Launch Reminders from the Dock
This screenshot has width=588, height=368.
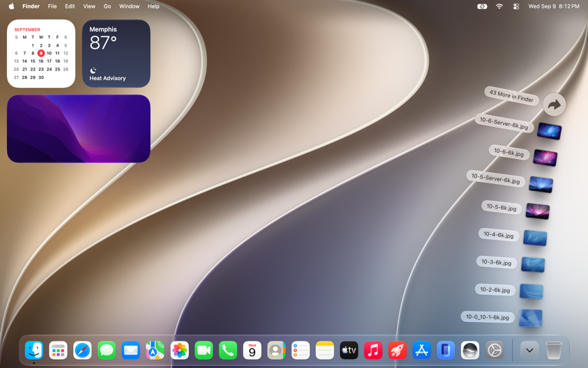tap(300, 351)
